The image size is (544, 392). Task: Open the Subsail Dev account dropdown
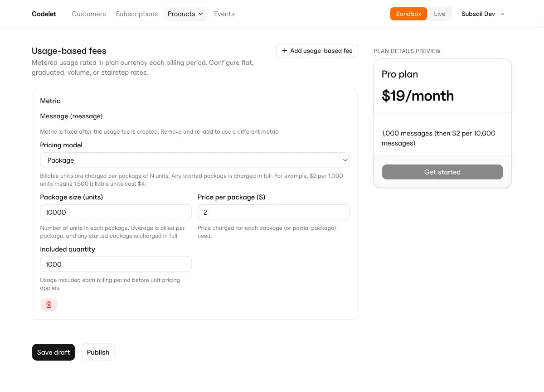483,14
